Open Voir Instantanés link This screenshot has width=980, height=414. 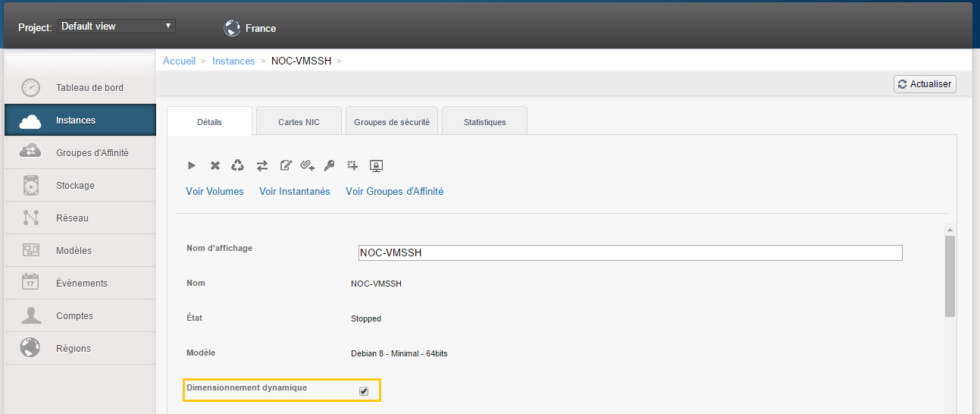(295, 192)
